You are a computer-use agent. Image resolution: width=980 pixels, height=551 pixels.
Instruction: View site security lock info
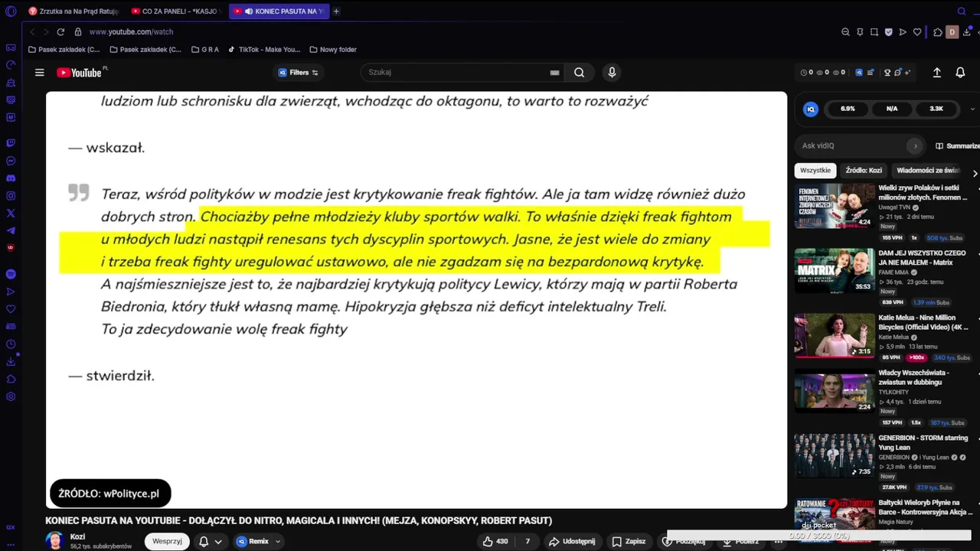(78, 32)
